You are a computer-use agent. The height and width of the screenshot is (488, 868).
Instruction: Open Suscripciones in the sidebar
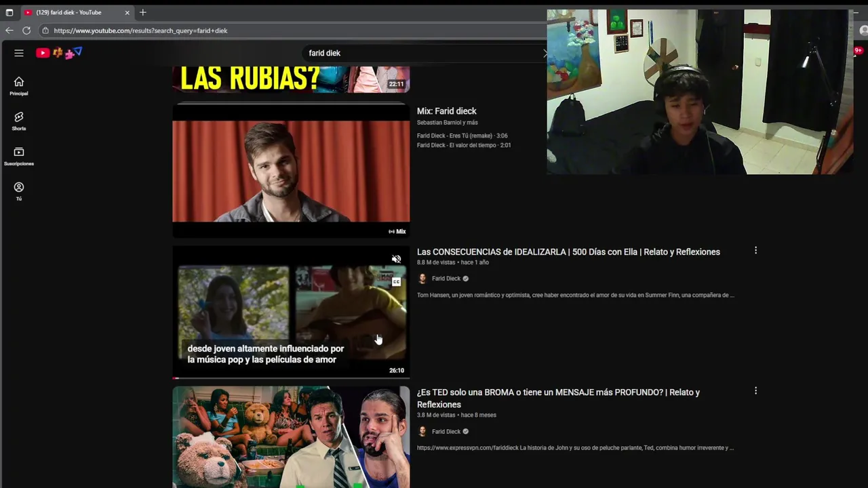click(19, 157)
